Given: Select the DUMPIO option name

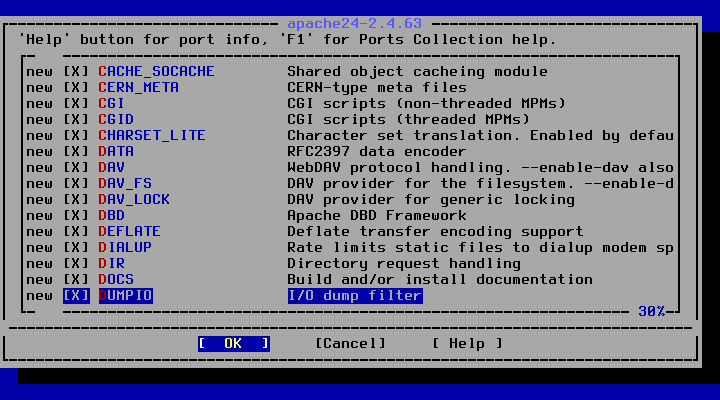Looking at the screenshot, I should (125, 296).
